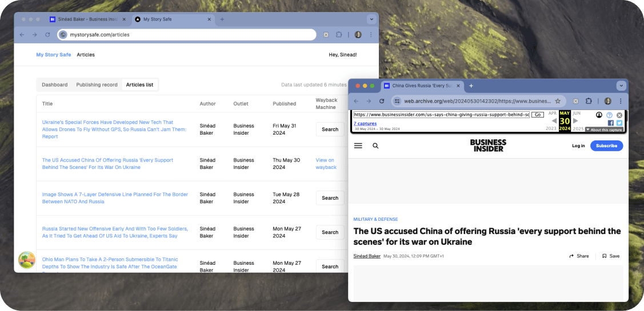
Task: Click back arrow in web.archive.org window
Action: (x=356, y=101)
